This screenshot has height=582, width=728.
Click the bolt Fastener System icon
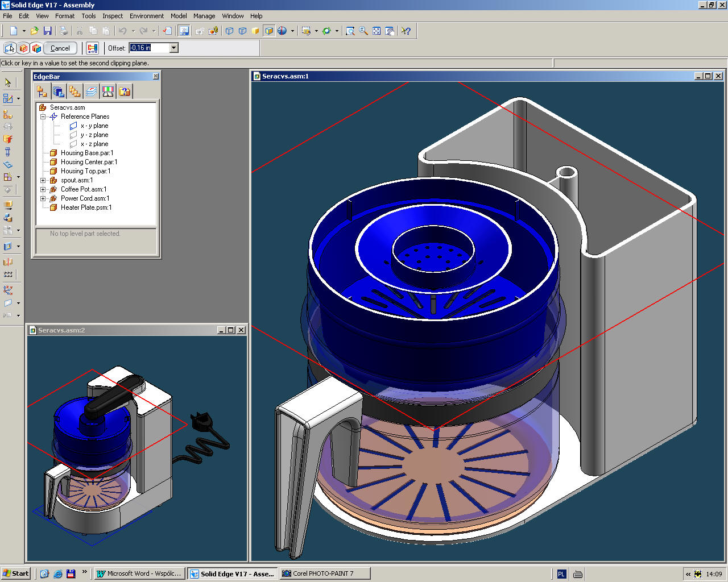tap(8, 152)
